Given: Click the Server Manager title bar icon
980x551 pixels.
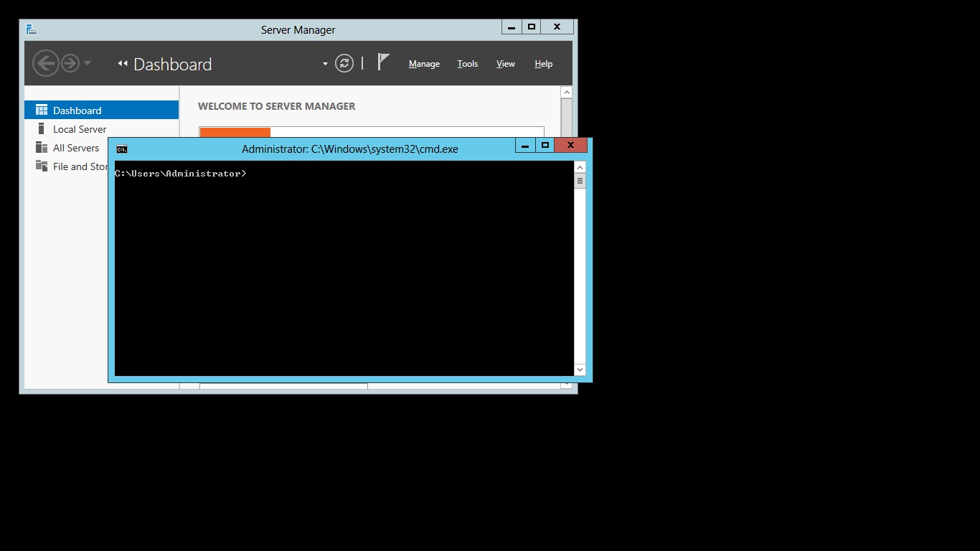Looking at the screenshot, I should (x=30, y=29).
